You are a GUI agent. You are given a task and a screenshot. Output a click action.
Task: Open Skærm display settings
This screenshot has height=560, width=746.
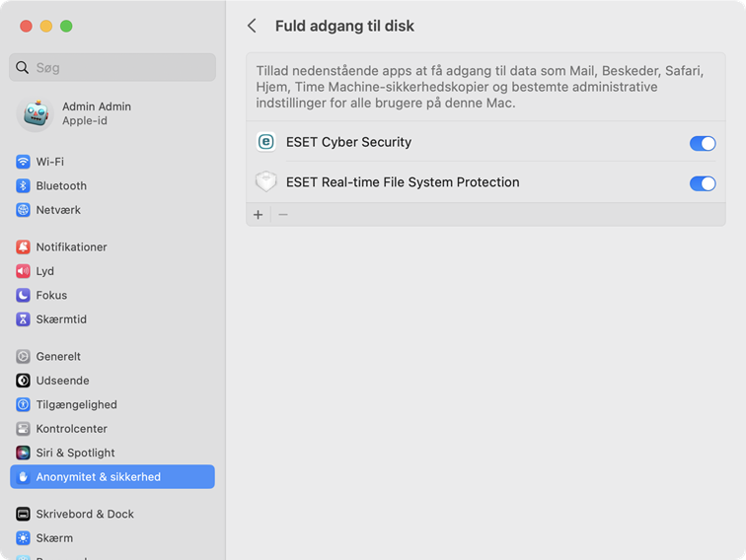tap(112, 537)
